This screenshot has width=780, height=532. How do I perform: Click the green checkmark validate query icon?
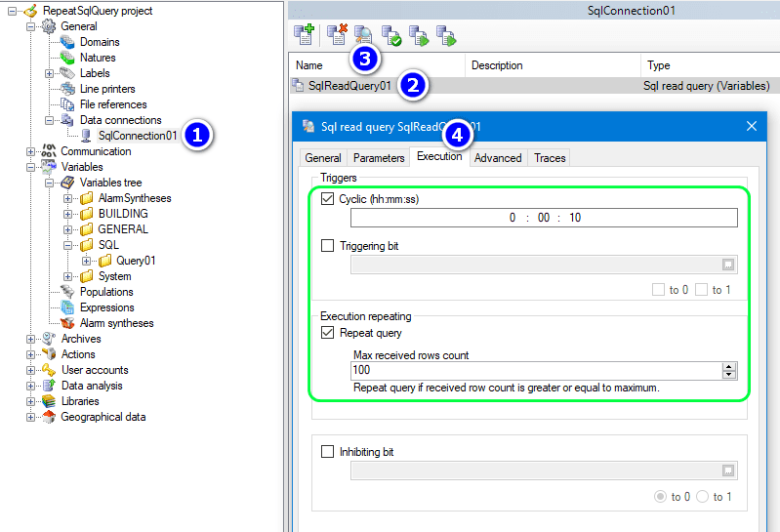point(391,36)
